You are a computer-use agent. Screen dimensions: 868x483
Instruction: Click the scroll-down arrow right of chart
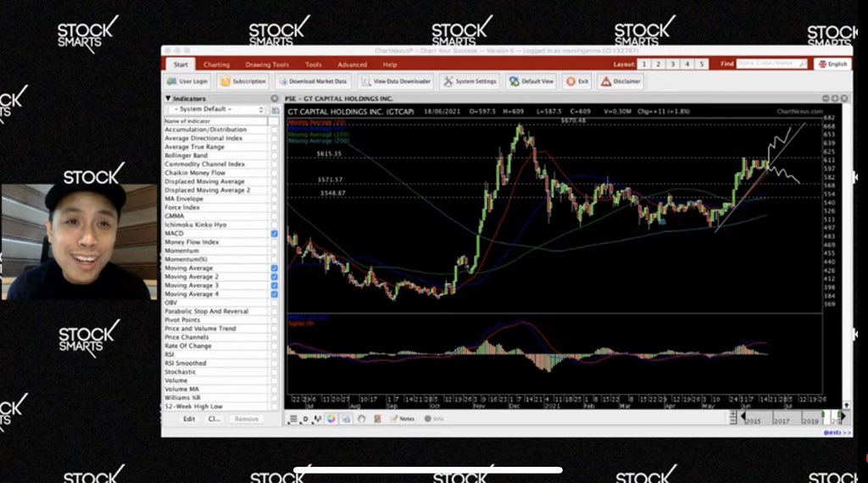click(x=846, y=406)
